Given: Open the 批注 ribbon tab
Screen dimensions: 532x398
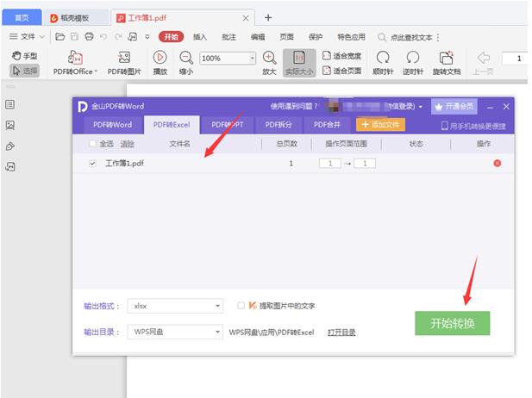Looking at the screenshot, I should pyautogui.click(x=228, y=37).
